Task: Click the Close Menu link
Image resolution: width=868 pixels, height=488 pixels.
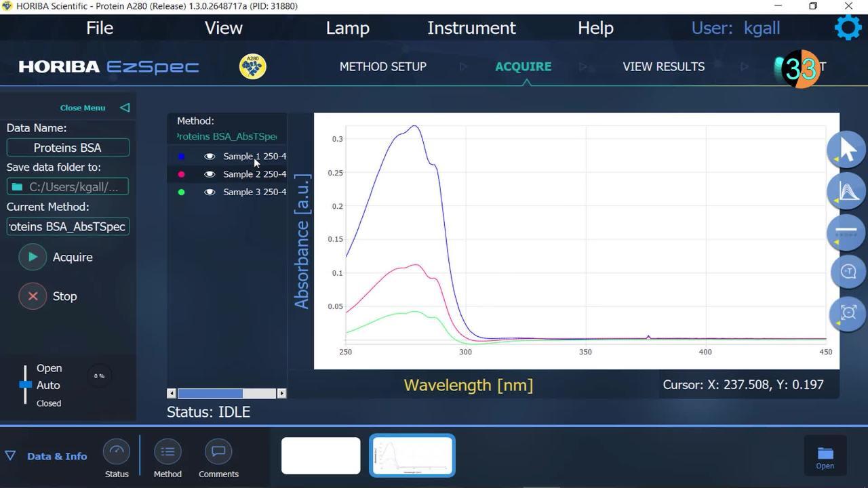Action: [x=83, y=108]
